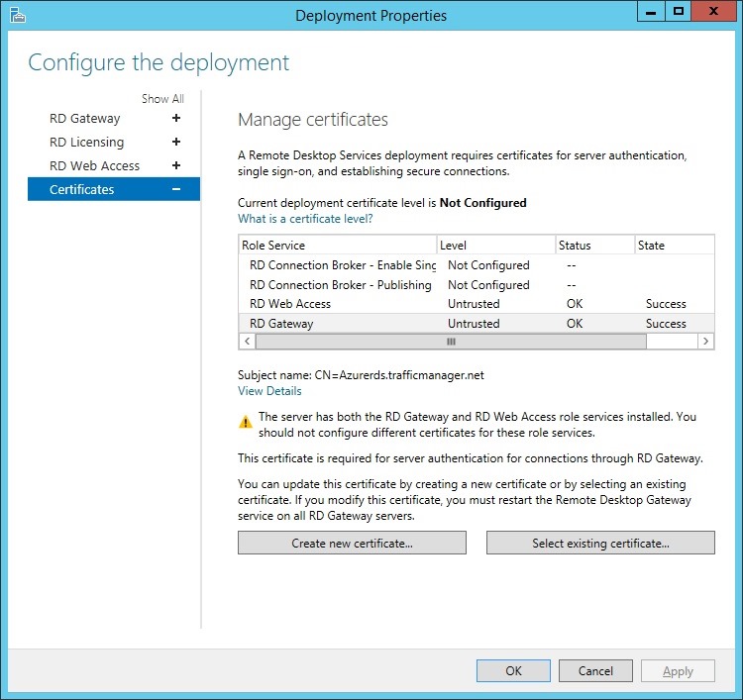
Task: Click the Subject name CN=Azurerds.trafficmanager.net text
Action: (x=361, y=375)
